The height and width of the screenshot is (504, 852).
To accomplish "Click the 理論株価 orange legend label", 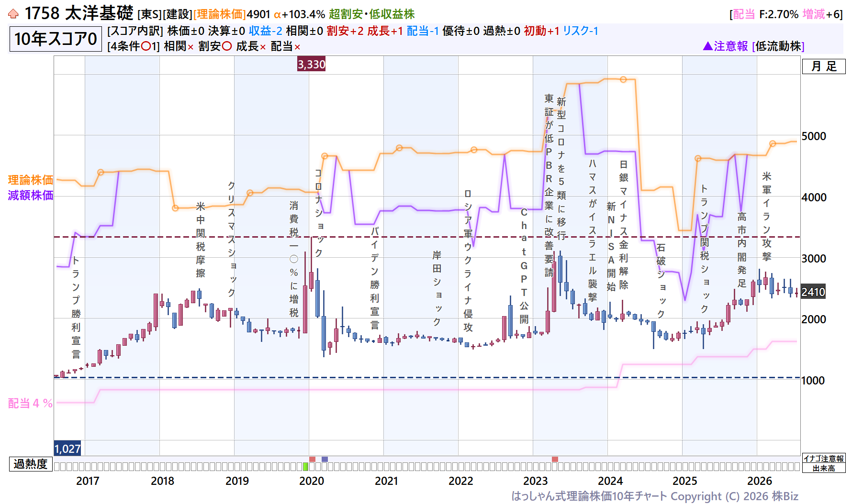I will [31, 180].
